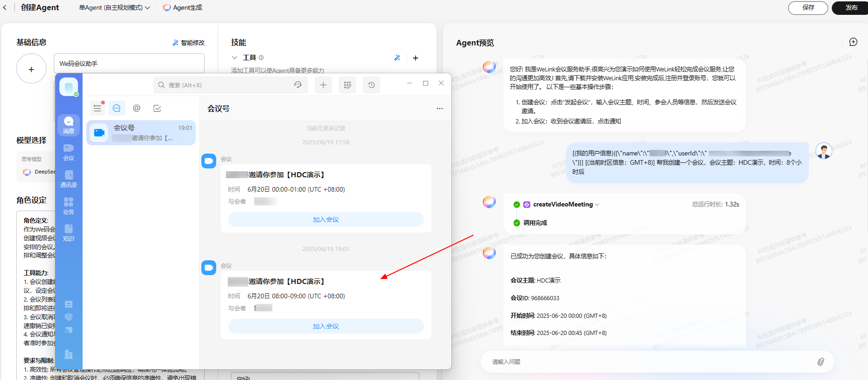
Task: Open the DeepSeek thinking model selector
Action: click(38, 172)
